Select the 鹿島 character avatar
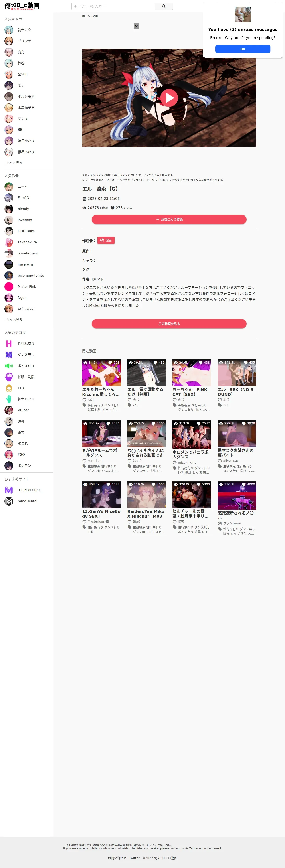 (x=9, y=52)
